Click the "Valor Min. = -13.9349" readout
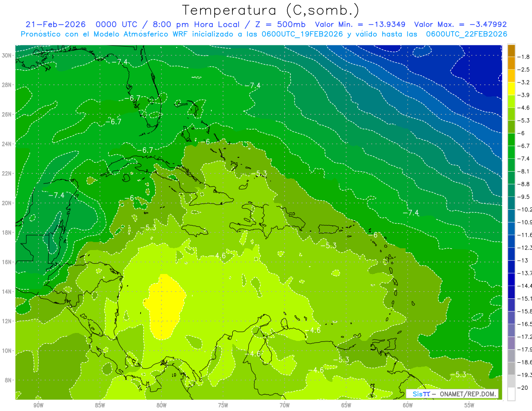532x411 pixels. point(360,24)
